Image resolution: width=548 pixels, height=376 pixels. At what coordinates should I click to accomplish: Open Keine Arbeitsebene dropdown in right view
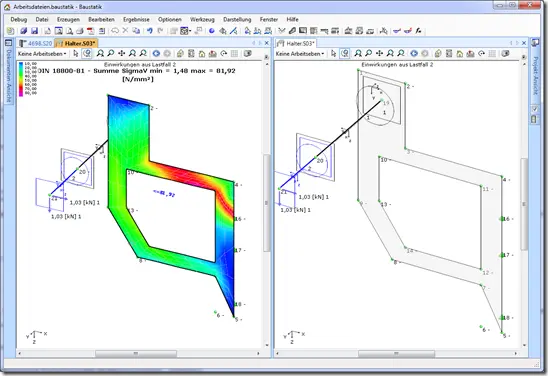tap(300, 54)
